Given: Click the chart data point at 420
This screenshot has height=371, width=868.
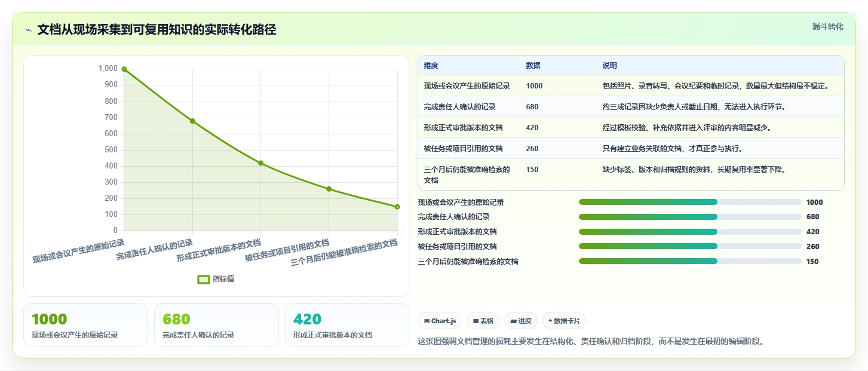Looking at the screenshot, I should click(x=260, y=163).
